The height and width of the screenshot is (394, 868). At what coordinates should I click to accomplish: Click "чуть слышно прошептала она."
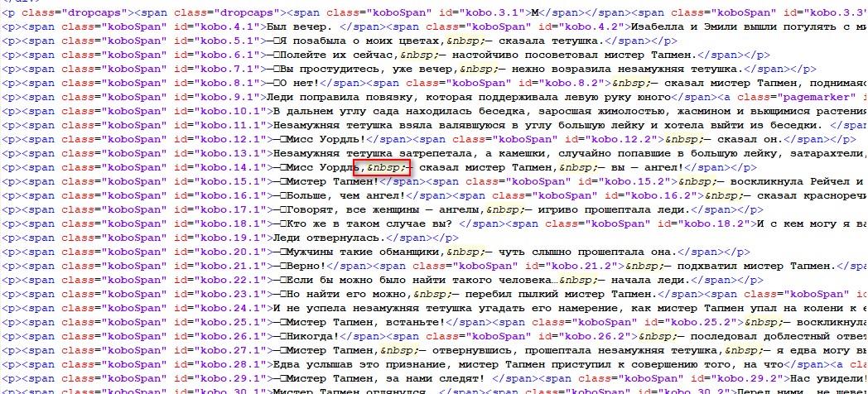[x=590, y=252]
